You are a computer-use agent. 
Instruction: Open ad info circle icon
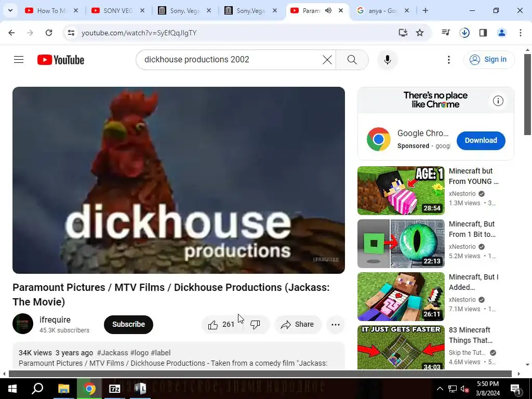[498, 101]
